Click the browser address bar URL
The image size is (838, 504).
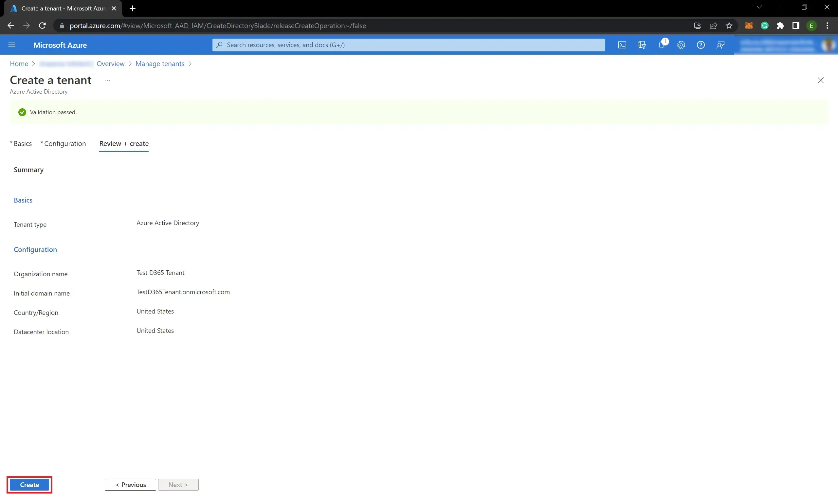[218, 26]
